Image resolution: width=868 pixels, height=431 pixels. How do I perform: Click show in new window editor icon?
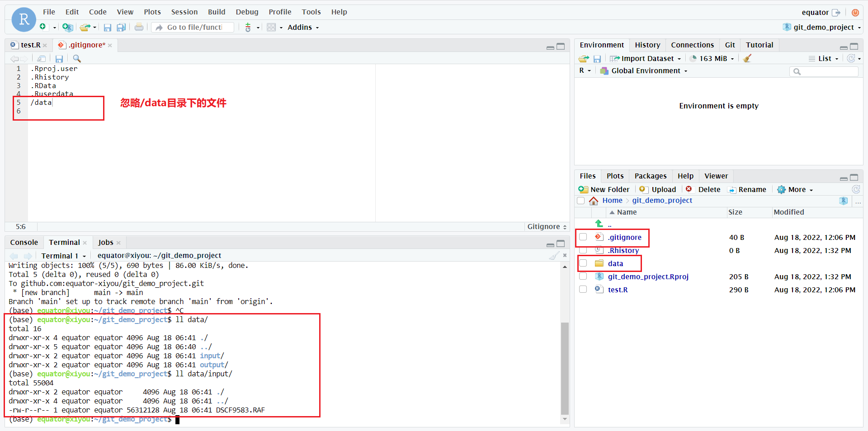[41, 59]
